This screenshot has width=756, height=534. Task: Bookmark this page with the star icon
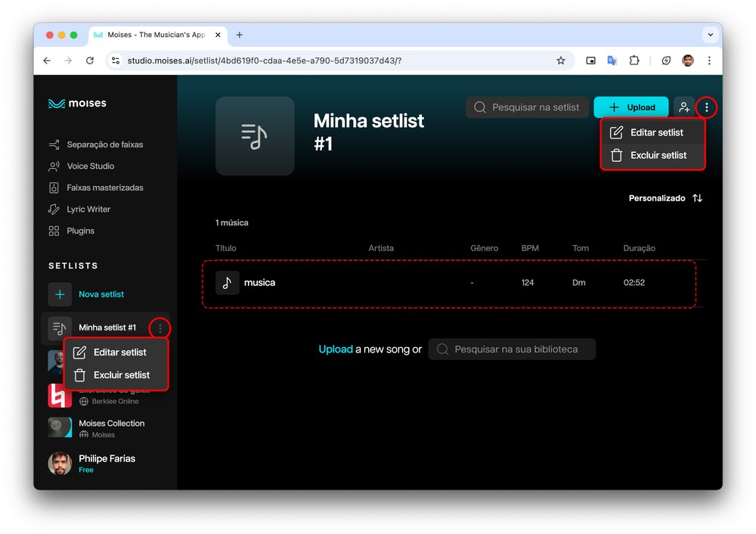[561, 61]
